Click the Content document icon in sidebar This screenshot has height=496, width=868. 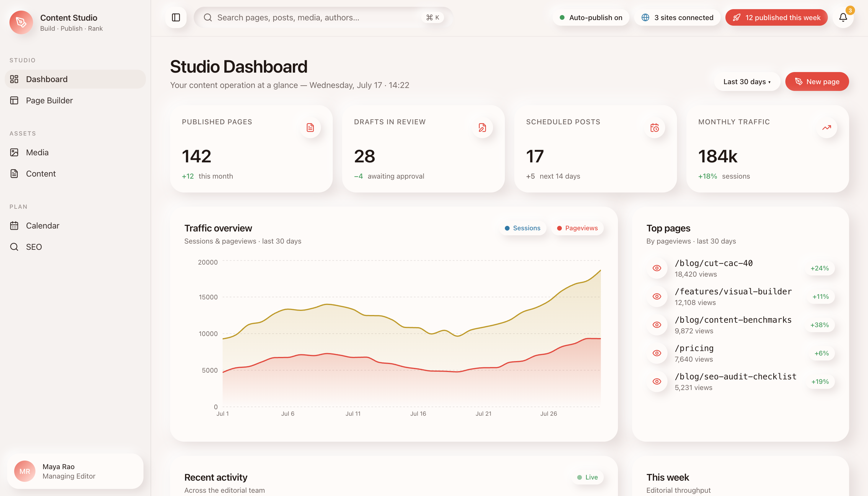(x=14, y=174)
